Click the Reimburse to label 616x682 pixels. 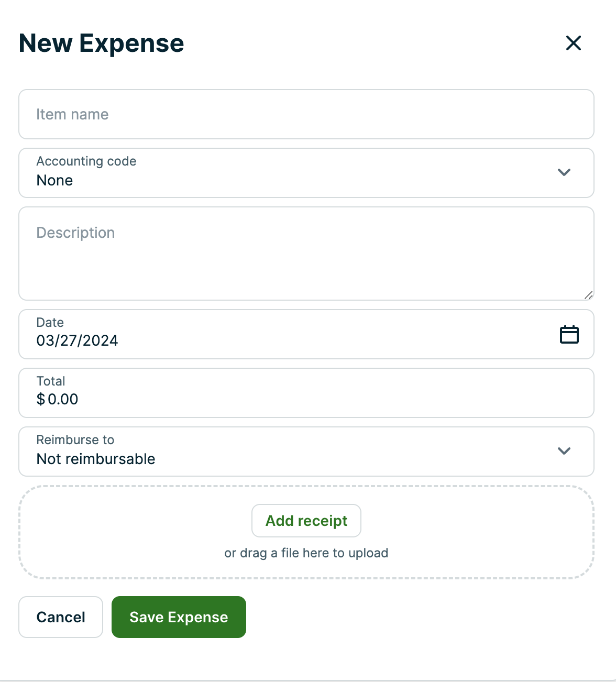75,440
